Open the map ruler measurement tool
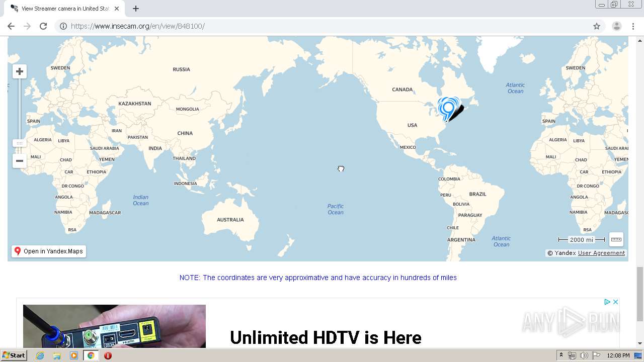 (616, 239)
